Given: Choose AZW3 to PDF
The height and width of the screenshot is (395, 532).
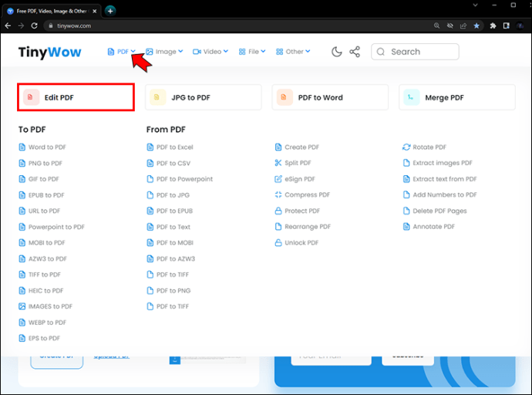Looking at the screenshot, I should pyautogui.click(x=48, y=259).
